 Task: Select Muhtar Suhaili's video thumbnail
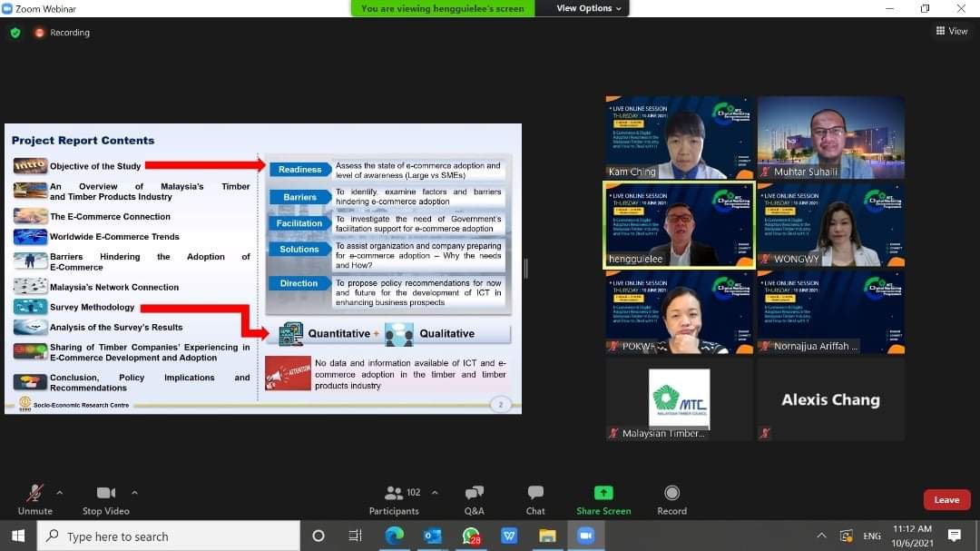tap(830, 138)
